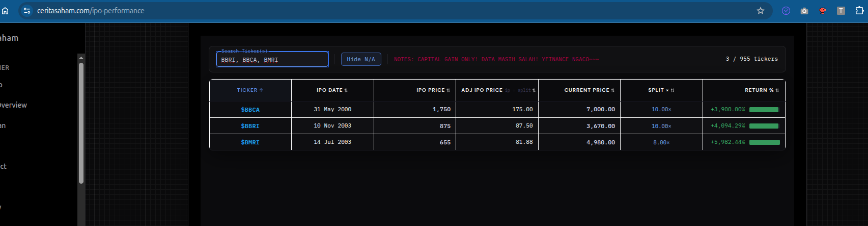The height and width of the screenshot is (226, 868).
Task: Bookmark this page with the star icon
Action: (x=761, y=11)
